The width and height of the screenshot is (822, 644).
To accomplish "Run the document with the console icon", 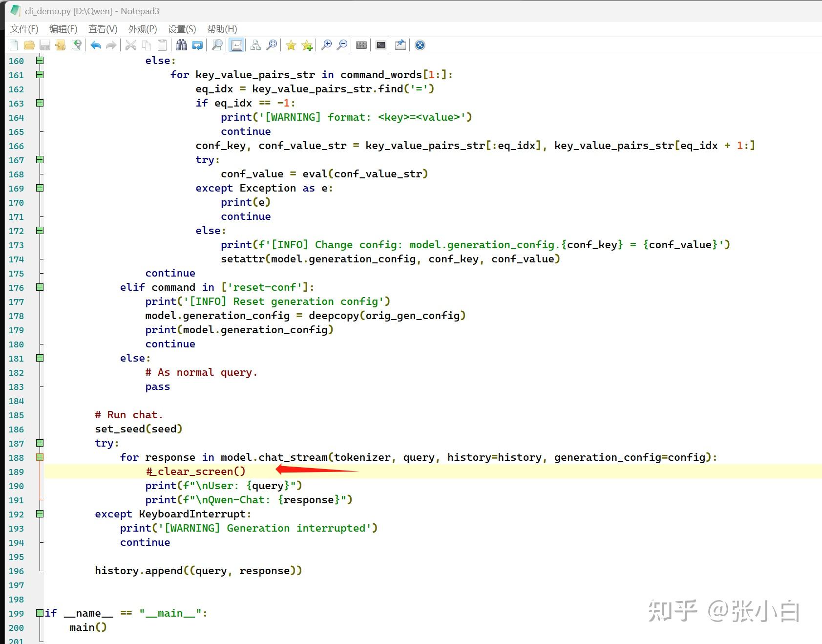I will [380, 45].
